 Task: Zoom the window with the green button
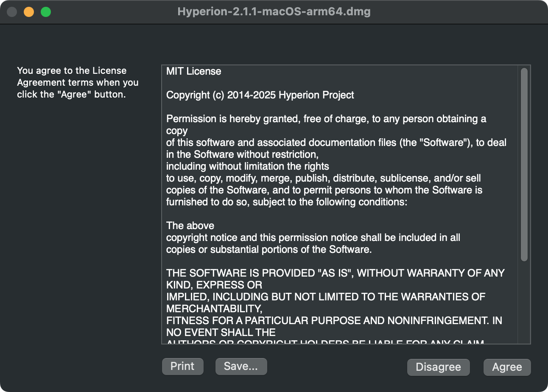(x=46, y=12)
